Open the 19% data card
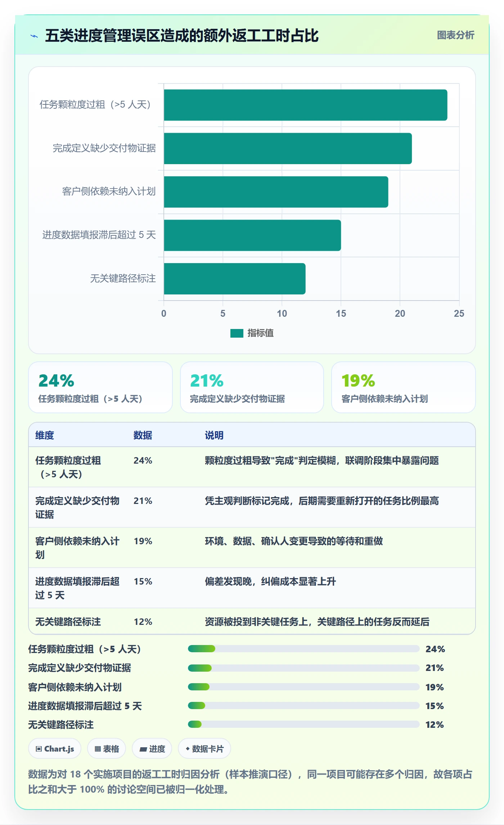 (x=404, y=387)
